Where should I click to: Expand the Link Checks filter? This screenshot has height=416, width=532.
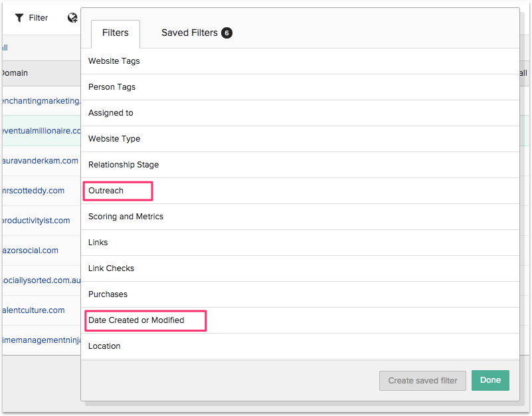pyautogui.click(x=111, y=268)
